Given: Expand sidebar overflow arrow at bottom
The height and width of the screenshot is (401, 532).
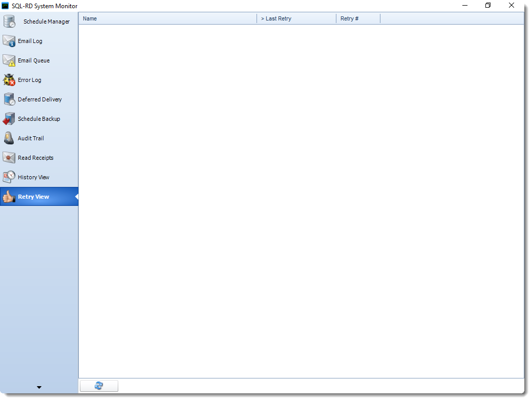Looking at the screenshot, I should pos(39,387).
